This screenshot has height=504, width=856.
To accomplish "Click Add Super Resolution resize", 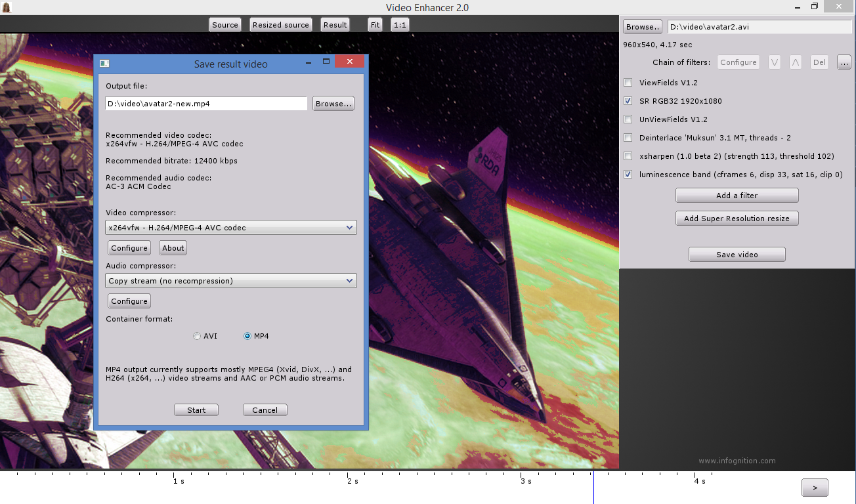I will click(737, 219).
